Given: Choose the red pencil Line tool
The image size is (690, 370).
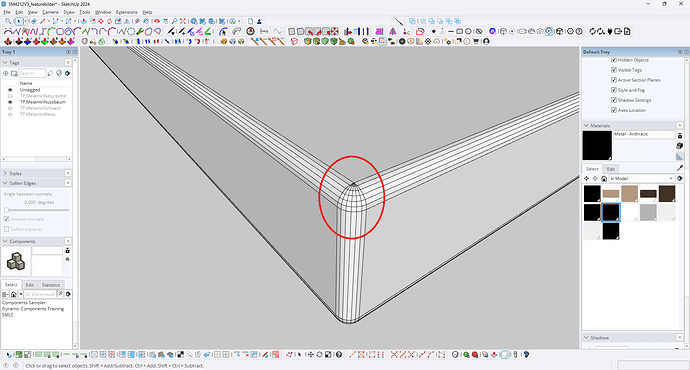Looking at the screenshot, I should pyautogui.click(x=43, y=21).
